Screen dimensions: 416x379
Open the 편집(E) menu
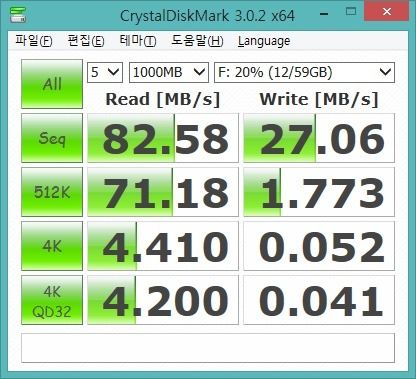pos(86,41)
